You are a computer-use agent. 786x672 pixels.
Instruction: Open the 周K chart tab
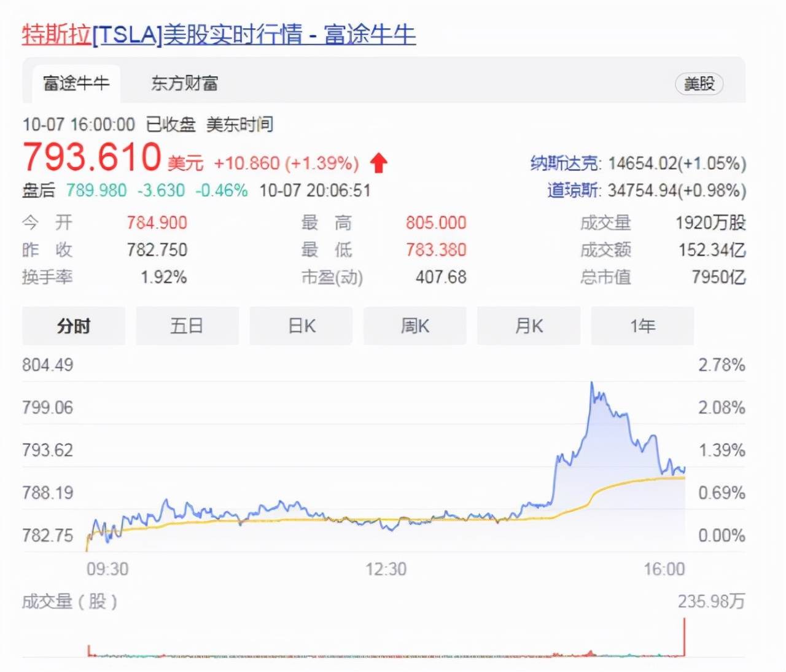[415, 326]
